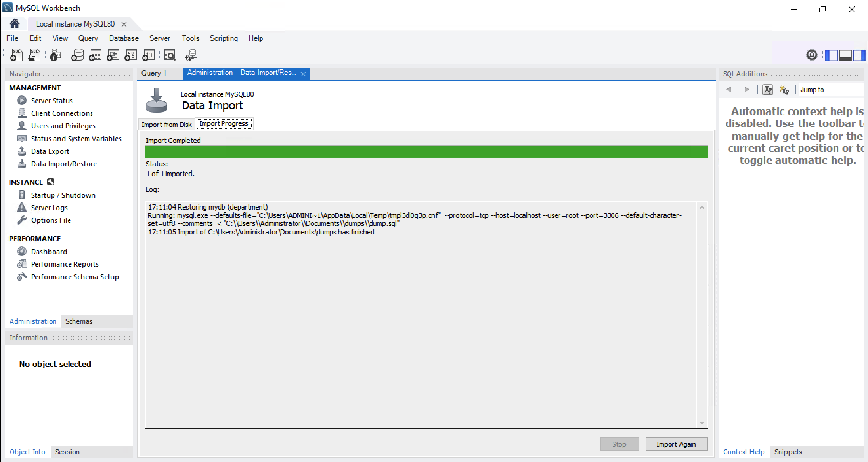Select Local instance MySQL80 connection tab
This screenshot has width=868, height=462.
(x=75, y=24)
